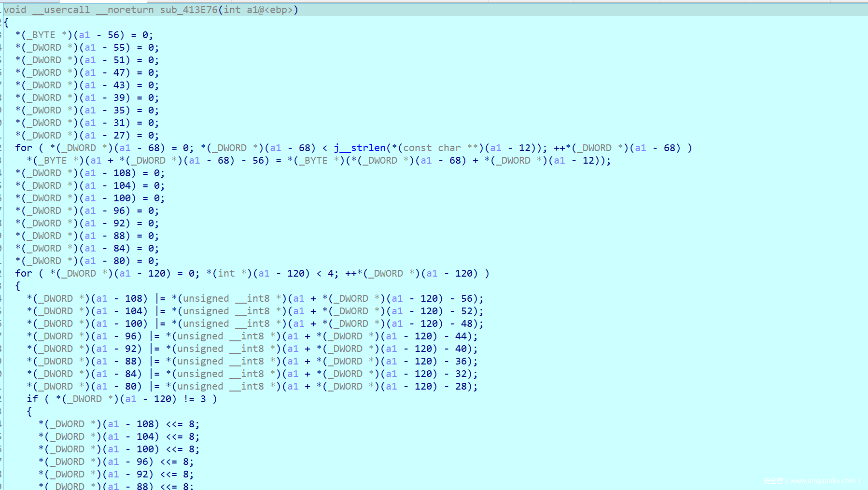Click the a1 - 108 <<= 8 shift line
This screenshot has width=868, height=490.
tap(119, 424)
